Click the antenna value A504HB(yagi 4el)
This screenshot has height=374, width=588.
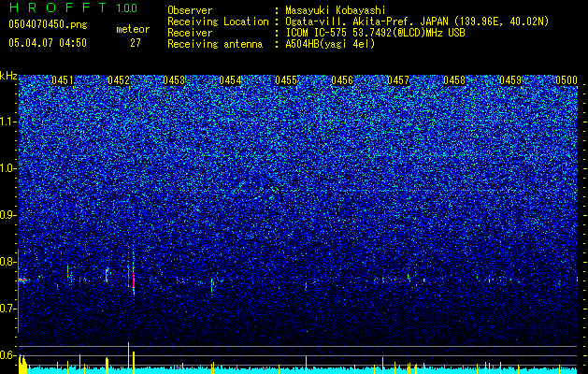pos(330,44)
